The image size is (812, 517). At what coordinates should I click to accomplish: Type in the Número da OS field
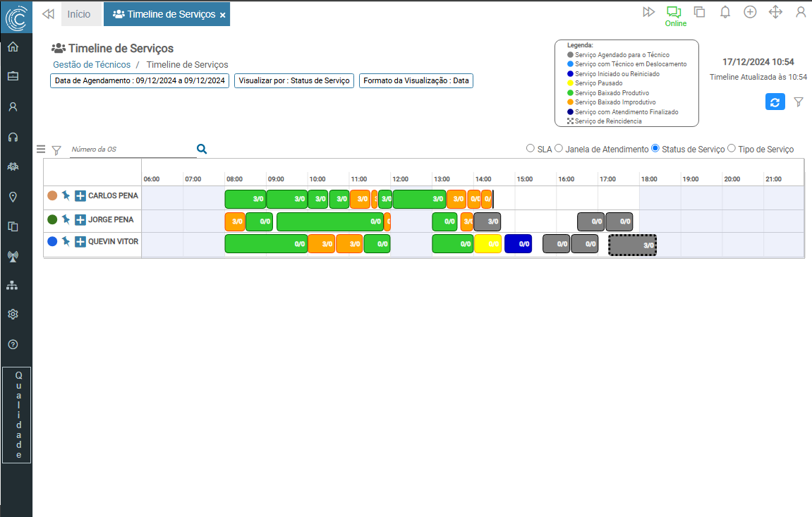pyautogui.click(x=131, y=150)
